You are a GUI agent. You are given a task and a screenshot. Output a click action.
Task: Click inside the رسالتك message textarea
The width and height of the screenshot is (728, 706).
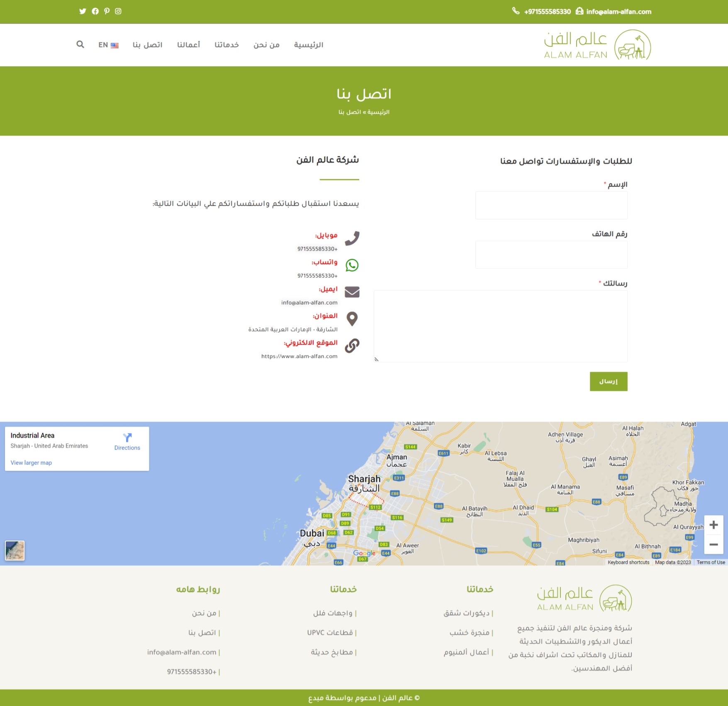(x=500, y=326)
